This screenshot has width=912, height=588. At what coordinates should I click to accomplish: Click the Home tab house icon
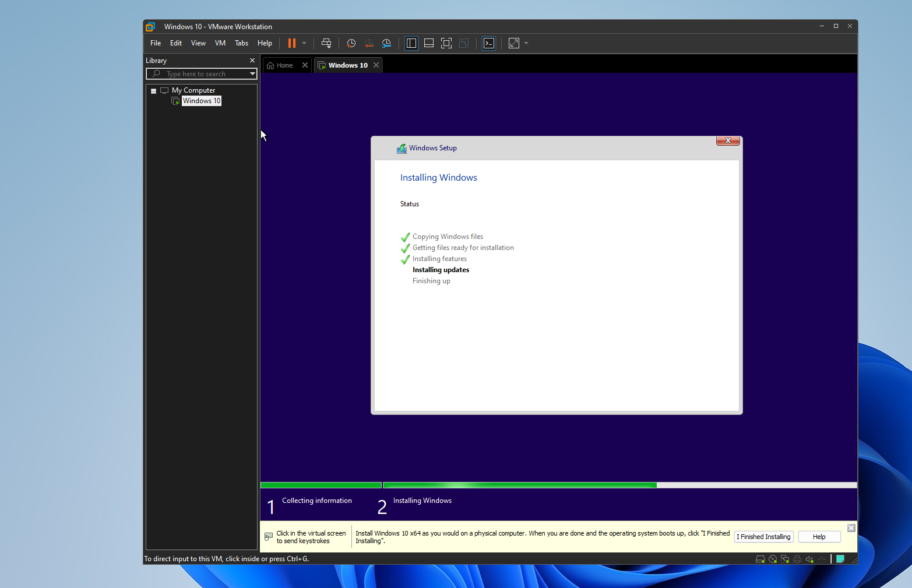(270, 65)
